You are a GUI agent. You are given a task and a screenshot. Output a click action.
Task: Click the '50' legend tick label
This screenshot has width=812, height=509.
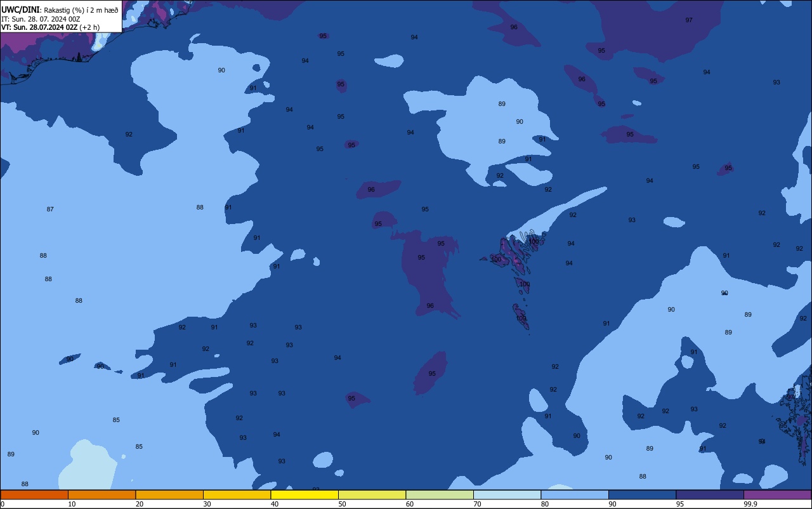pos(342,504)
